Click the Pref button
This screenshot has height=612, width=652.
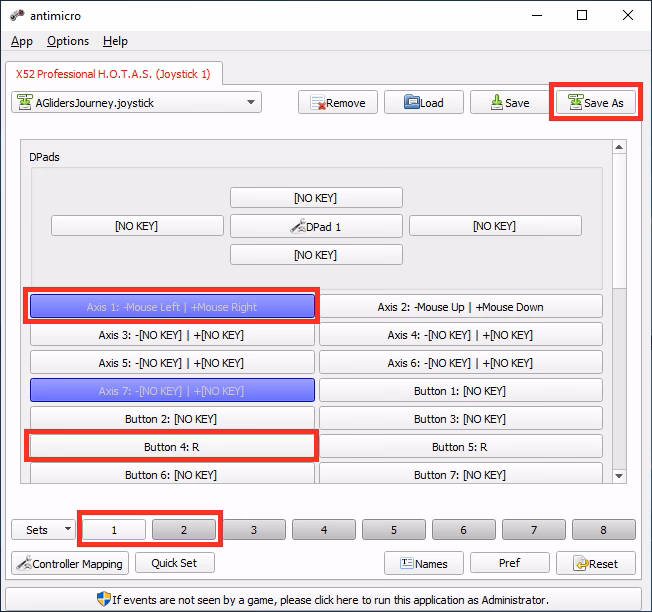click(x=510, y=563)
